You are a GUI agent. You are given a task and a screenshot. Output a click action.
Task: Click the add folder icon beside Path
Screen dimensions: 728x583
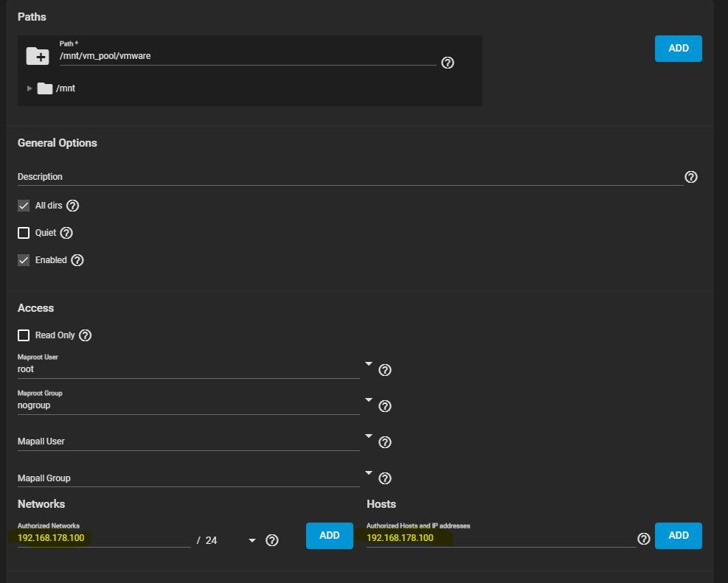coord(37,56)
